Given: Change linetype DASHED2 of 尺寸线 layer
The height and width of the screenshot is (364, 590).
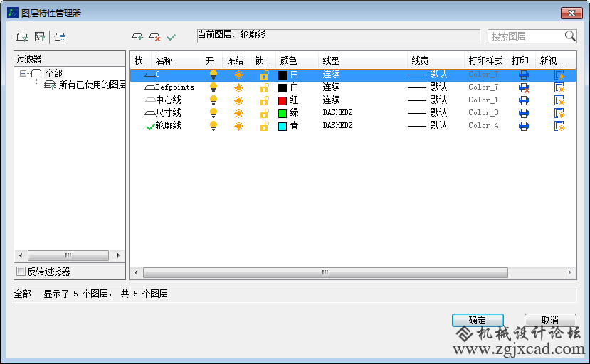Looking at the screenshot, I should (x=337, y=113).
